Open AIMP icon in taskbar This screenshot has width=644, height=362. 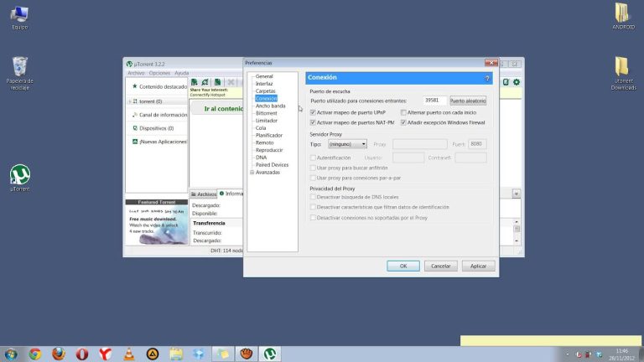click(153, 354)
